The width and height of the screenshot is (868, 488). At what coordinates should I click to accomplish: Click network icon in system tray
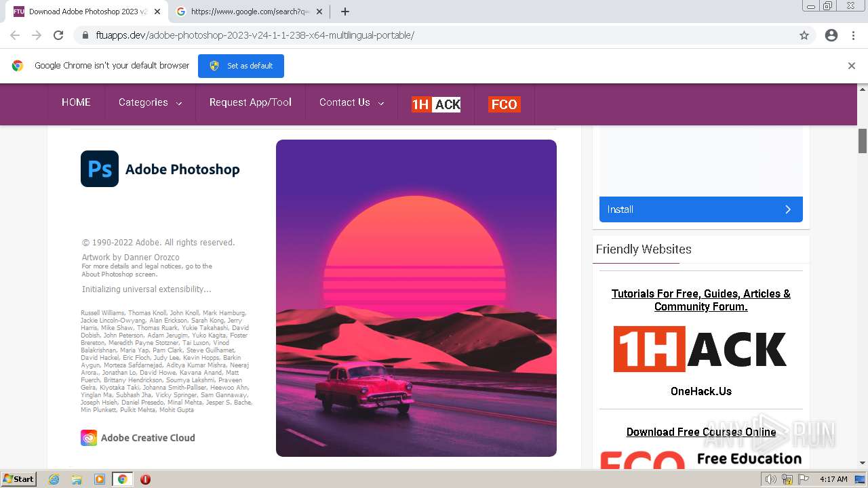point(787,479)
